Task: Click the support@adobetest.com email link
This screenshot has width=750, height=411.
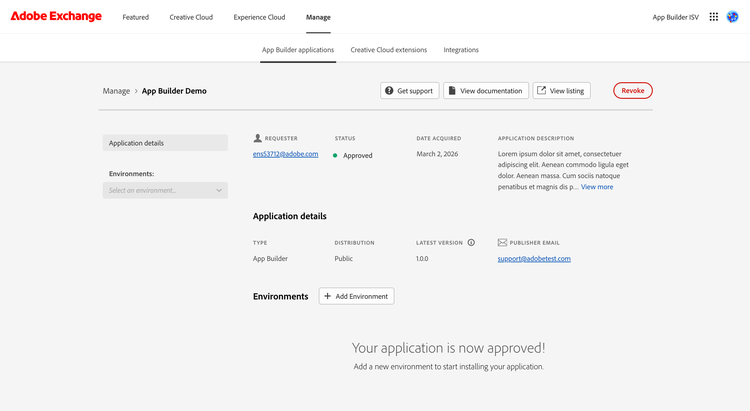Action: click(x=534, y=258)
